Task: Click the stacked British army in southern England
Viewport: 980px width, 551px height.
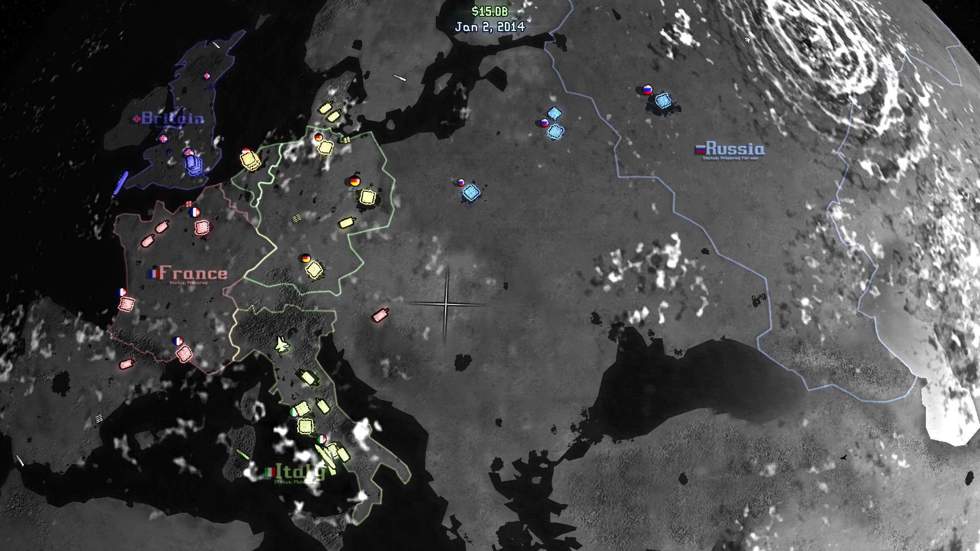Action: (193, 164)
